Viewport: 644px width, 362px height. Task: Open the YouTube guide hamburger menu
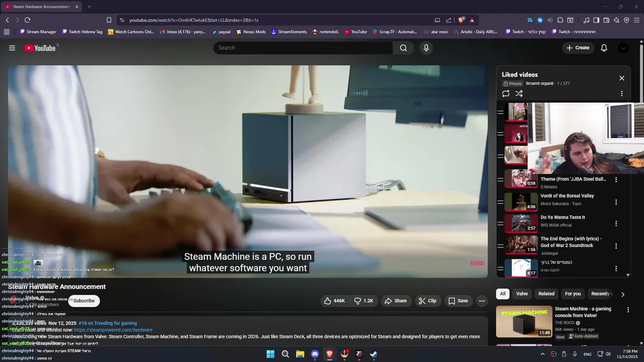point(12,48)
